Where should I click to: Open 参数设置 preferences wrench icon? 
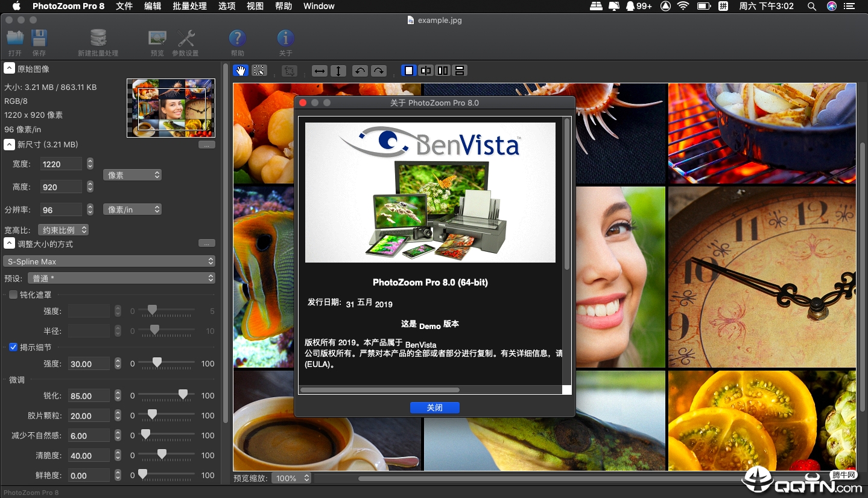tap(186, 39)
